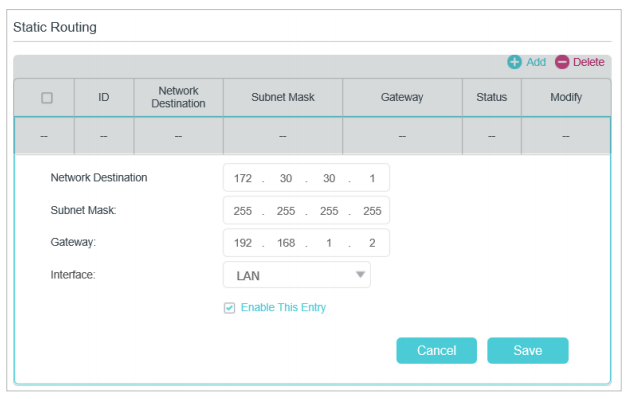Click the Enable This Entry label
Screen dimensions: 629x399
tap(283, 308)
